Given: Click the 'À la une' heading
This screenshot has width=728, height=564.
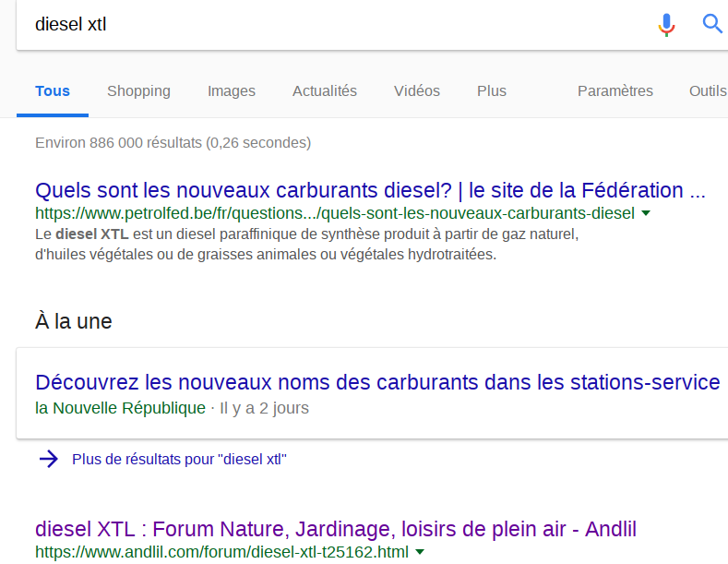Looking at the screenshot, I should [x=74, y=321].
